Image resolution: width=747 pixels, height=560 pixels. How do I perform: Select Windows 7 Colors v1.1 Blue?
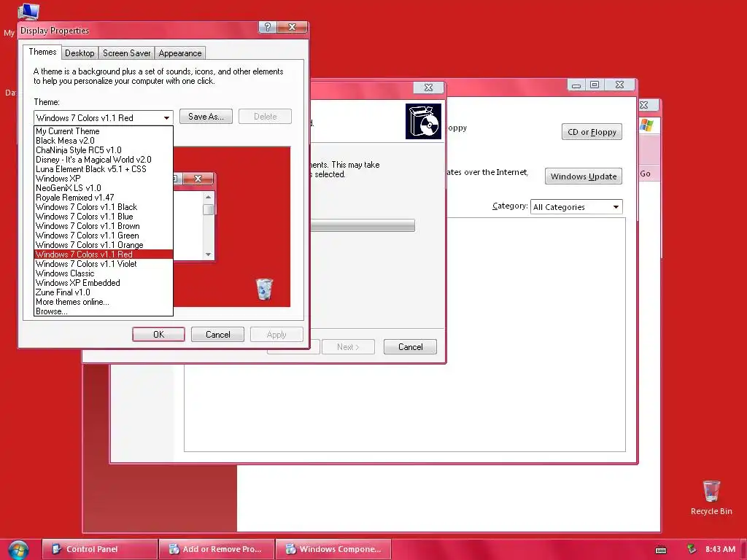(104, 217)
